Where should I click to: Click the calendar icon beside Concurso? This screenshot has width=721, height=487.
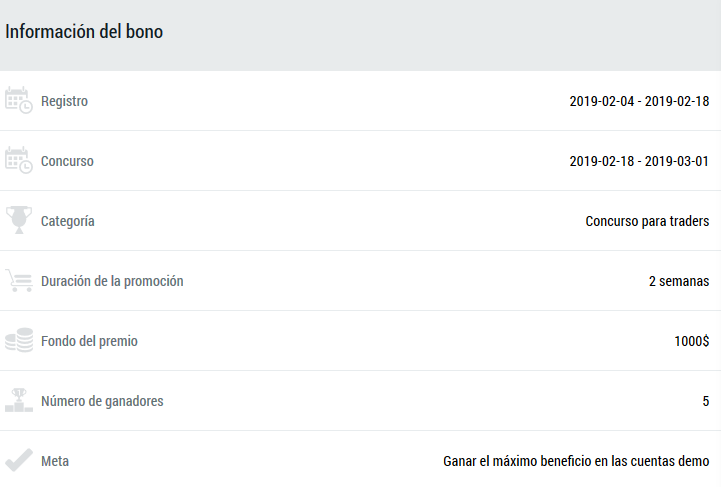[x=19, y=160]
